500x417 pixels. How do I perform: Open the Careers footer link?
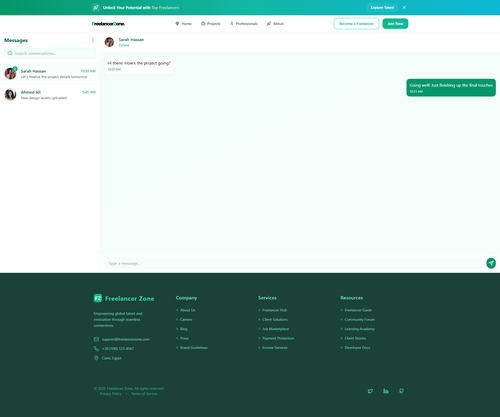tap(186, 319)
